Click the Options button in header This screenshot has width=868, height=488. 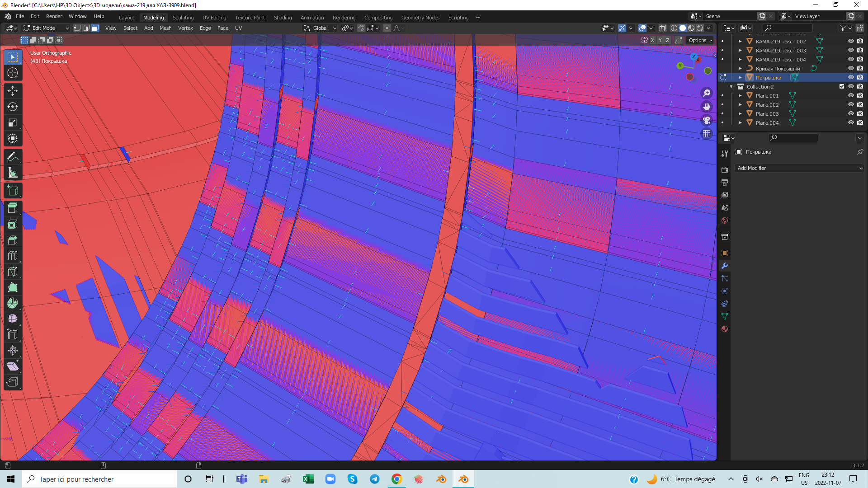[x=700, y=40]
